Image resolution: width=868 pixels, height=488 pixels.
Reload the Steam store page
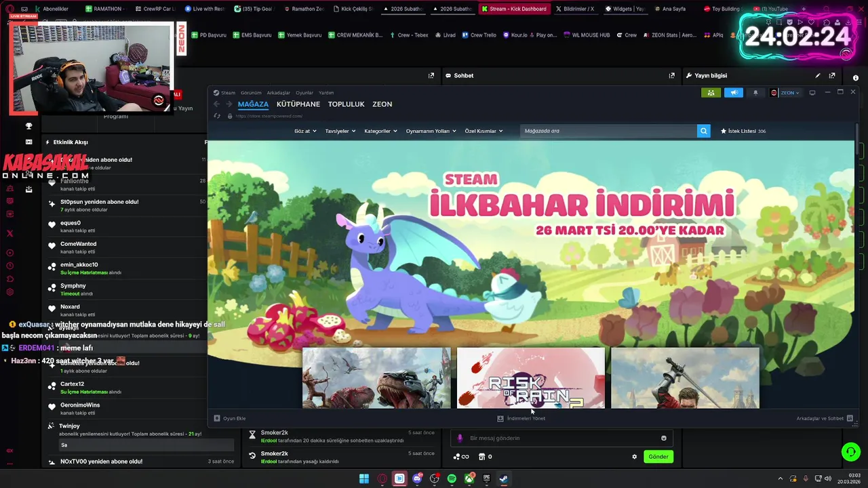click(x=217, y=116)
